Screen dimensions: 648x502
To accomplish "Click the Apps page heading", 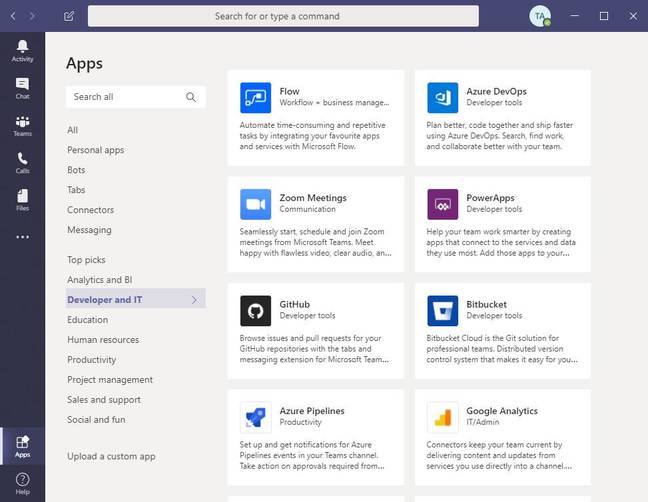I will 84,64.
